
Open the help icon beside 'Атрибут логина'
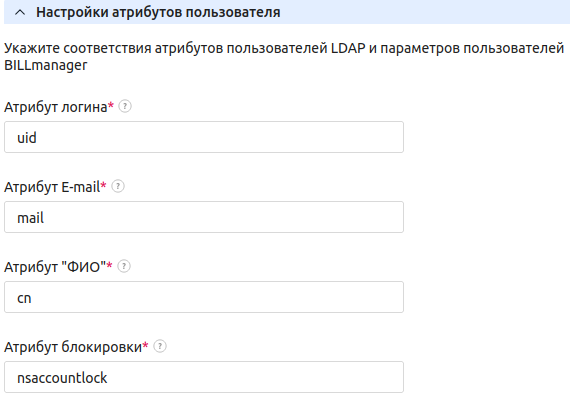tap(125, 106)
